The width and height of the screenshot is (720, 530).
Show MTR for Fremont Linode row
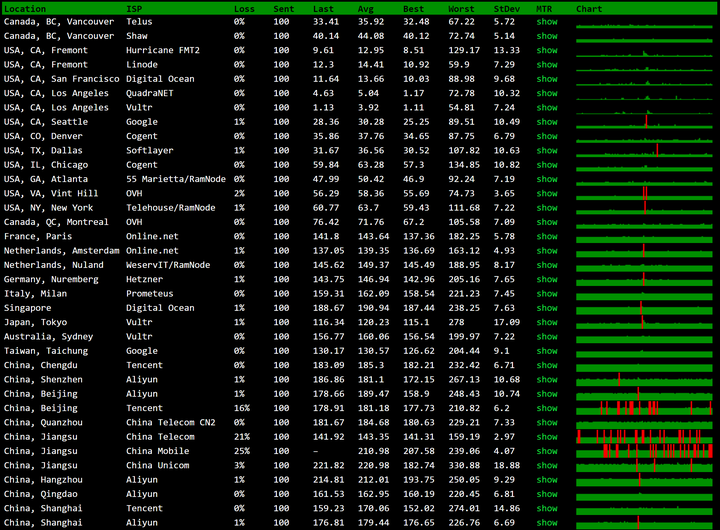(x=547, y=64)
